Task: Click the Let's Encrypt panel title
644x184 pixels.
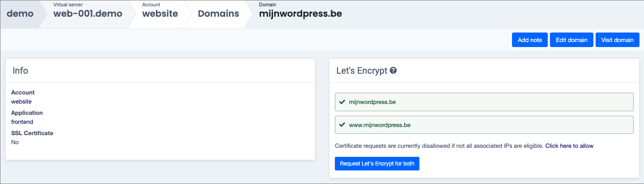Action: tap(362, 71)
